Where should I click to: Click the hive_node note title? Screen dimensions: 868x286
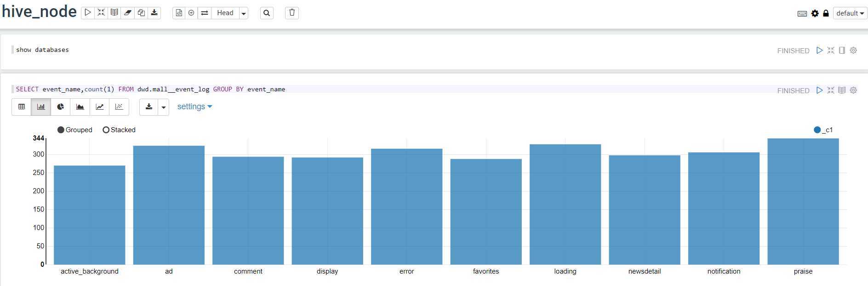coord(40,12)
